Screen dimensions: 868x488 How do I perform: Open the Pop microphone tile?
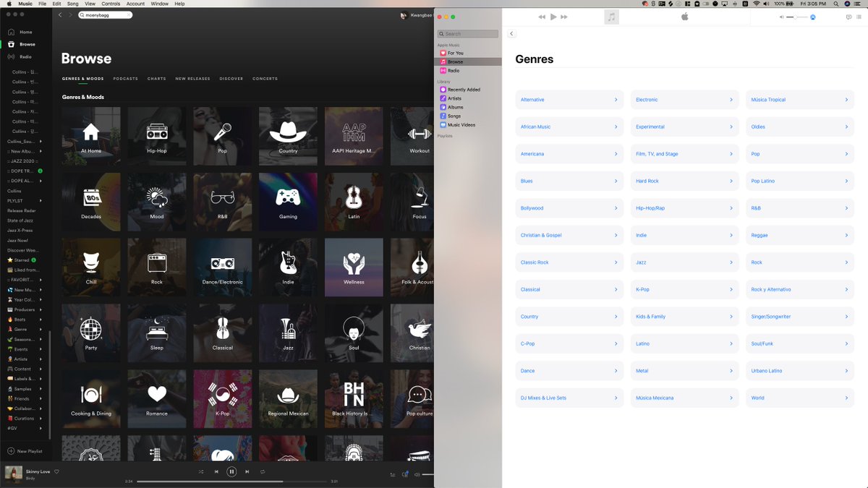tap(223, 136)
